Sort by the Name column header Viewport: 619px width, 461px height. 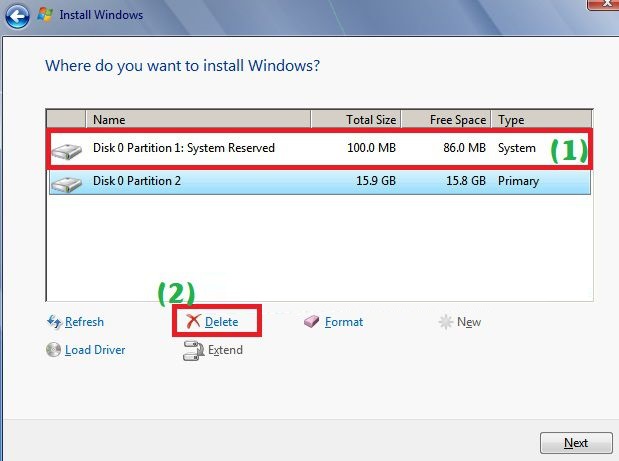[x=198, y=119]
